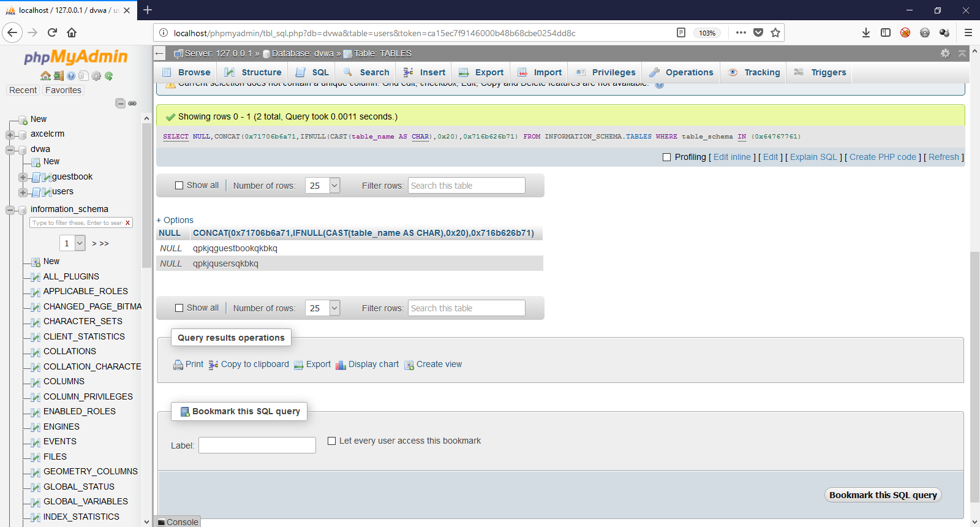Open the MySQL documentation page icon
The height and width of the screenshot is (527, 980).
coord(83,76)
